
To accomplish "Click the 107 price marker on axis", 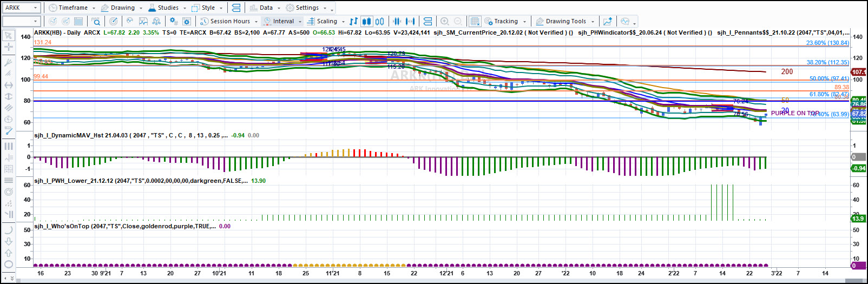I will tap(858, 72).
